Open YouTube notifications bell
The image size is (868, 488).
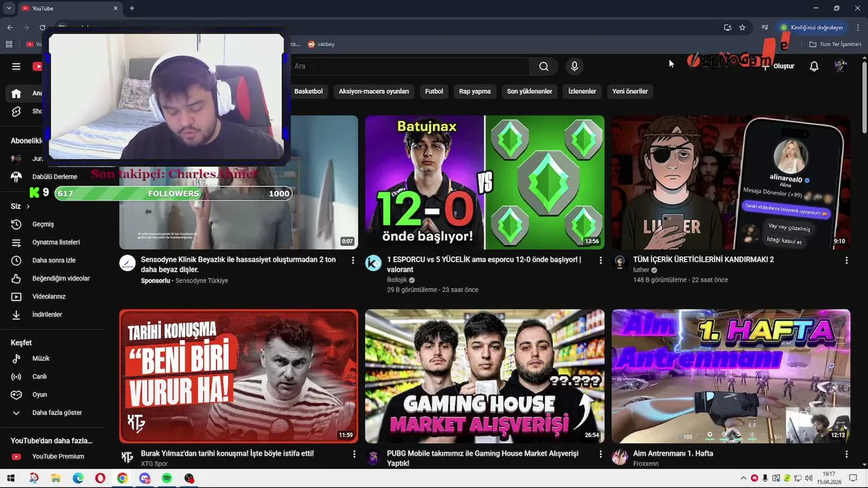coord(814,66)
